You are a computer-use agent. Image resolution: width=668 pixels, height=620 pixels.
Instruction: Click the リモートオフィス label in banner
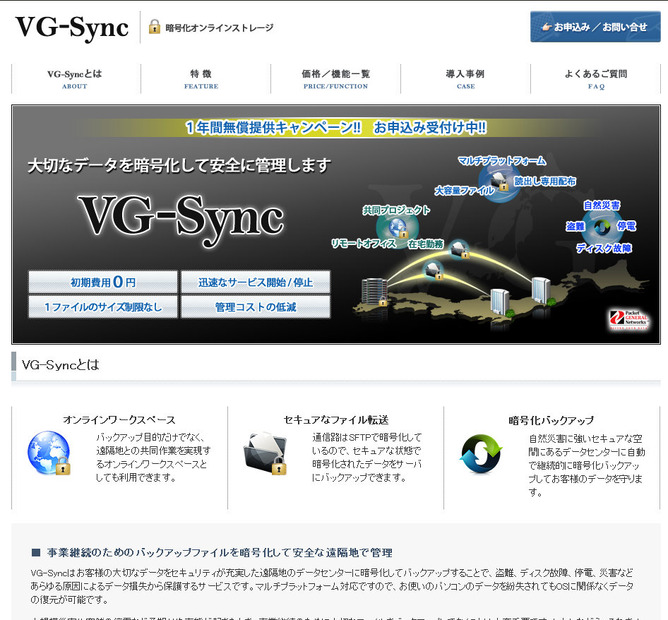point(364,244)
